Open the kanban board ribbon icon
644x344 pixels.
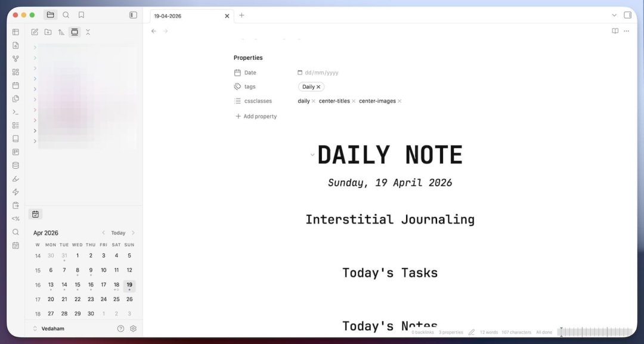click(x=16, y=152)
